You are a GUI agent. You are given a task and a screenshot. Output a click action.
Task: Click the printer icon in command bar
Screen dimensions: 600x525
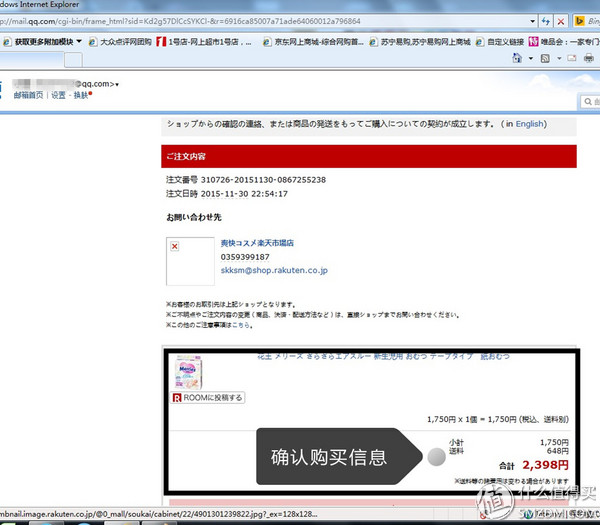click(589, 58)
